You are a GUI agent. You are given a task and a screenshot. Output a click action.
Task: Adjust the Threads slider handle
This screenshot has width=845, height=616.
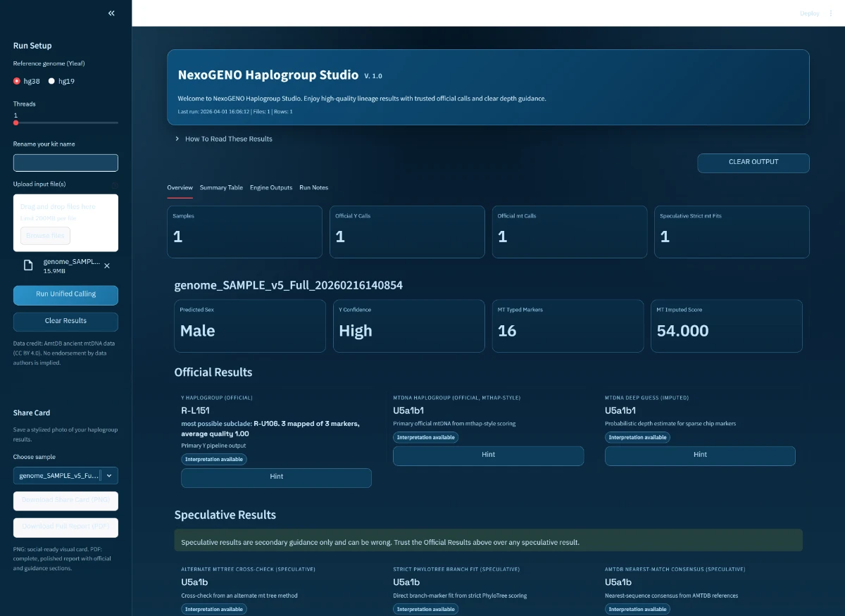[x=16, y=122]
